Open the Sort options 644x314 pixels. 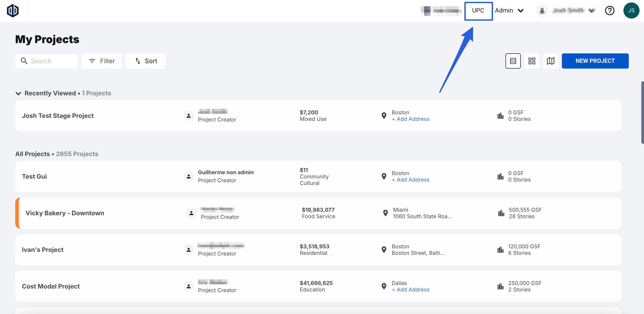pos(145,61)
